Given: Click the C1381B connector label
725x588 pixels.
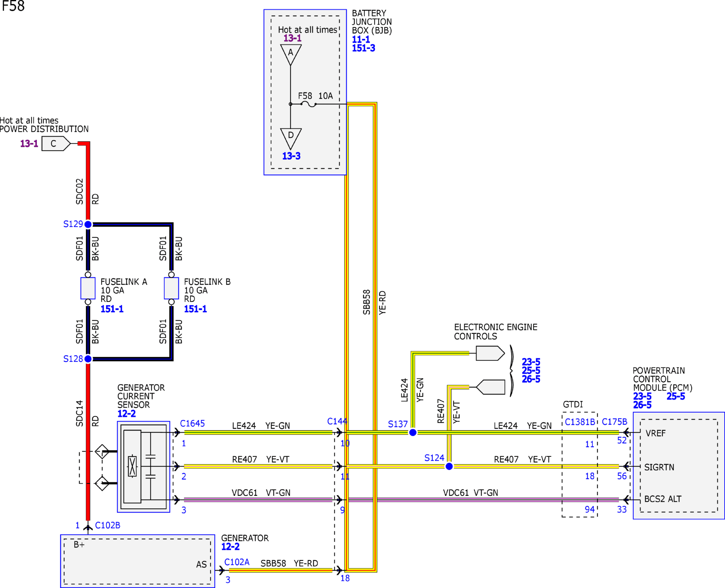Looking at the screenshot, I should (580, 422).
